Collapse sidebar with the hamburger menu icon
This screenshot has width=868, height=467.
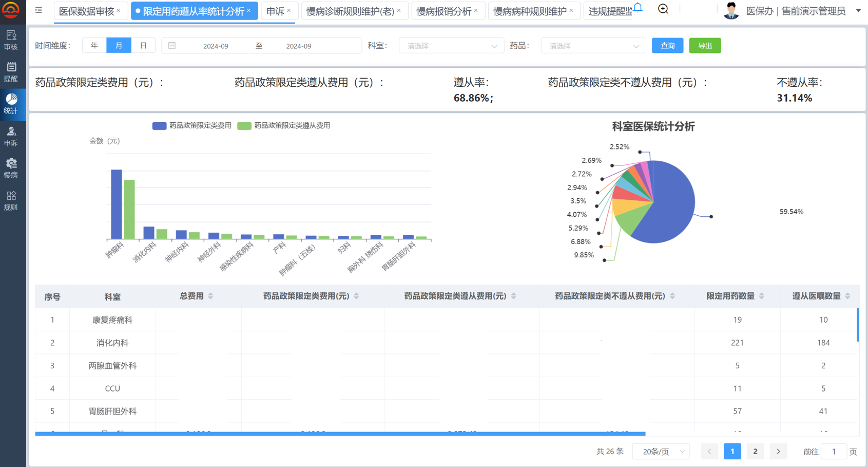[38, 10]
